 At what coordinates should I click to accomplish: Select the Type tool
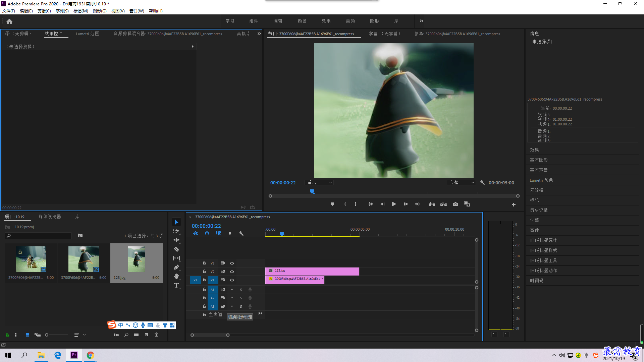(x=176, y=285)
